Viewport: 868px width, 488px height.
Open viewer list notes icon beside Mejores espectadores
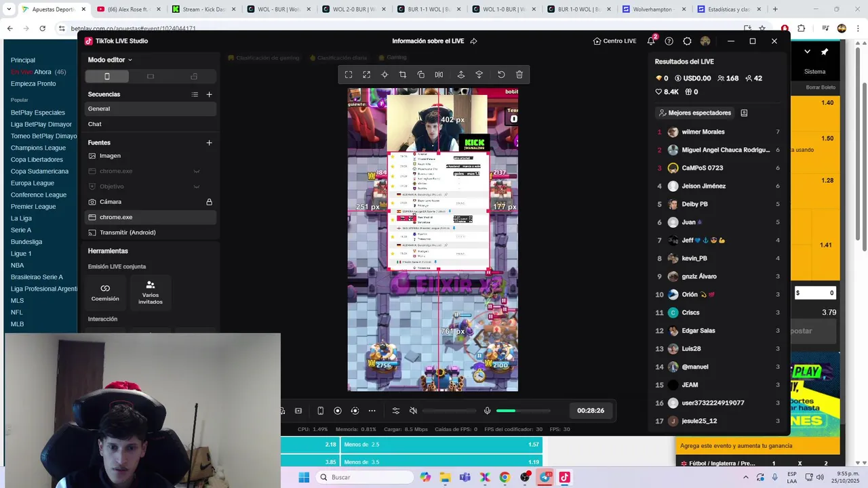[744, 113]
